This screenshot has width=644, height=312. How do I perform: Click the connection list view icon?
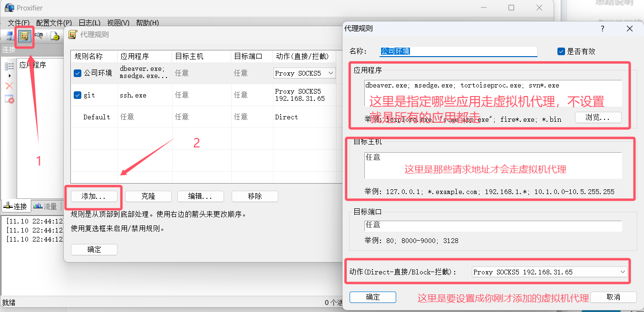[x=9, y=66]
